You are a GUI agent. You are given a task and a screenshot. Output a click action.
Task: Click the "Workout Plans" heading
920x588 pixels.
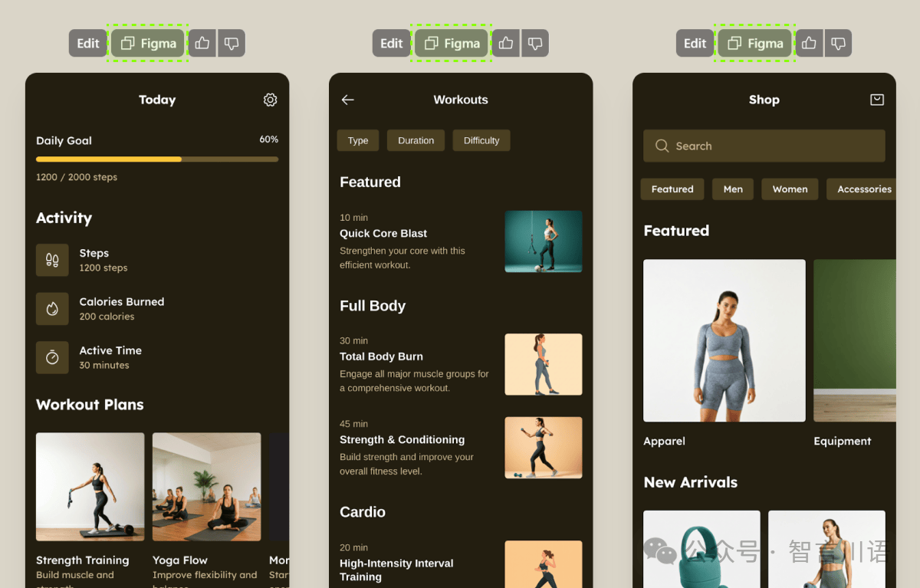90,405
